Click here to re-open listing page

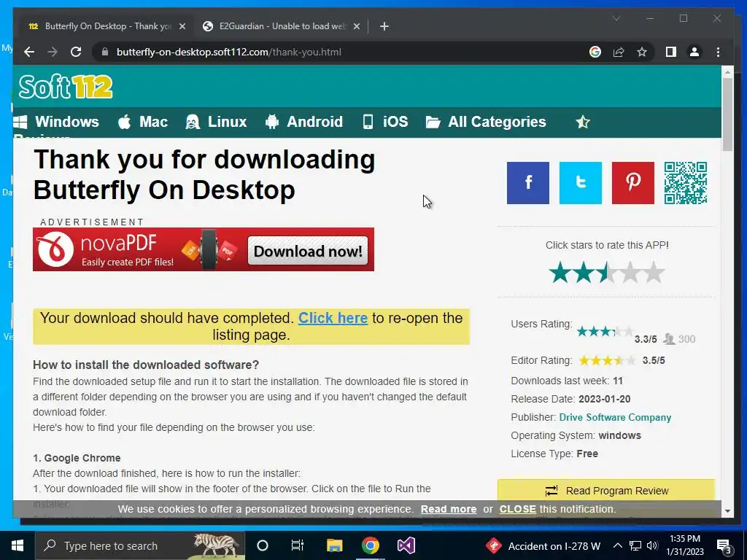pyautogui.click(x=333, y=318)
